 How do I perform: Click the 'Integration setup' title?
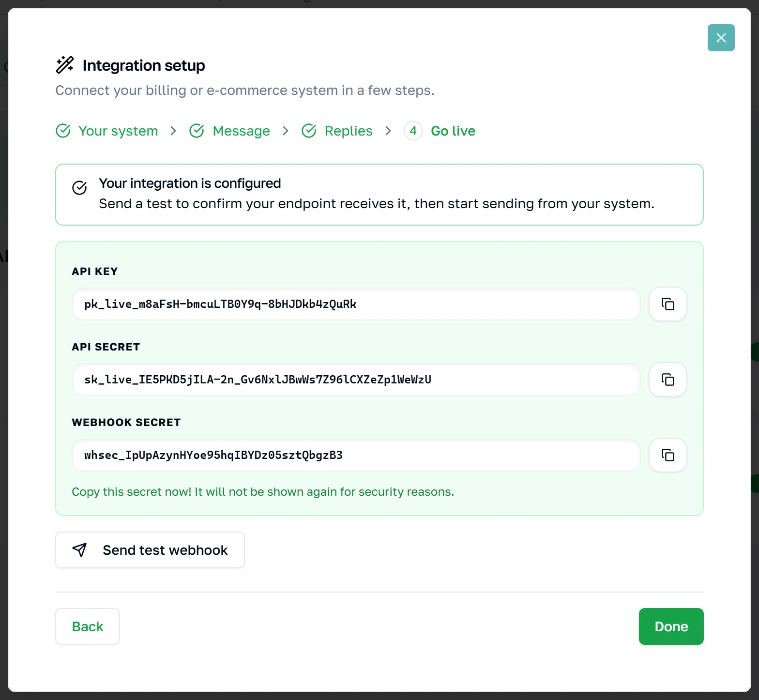[x=144, y=65]
